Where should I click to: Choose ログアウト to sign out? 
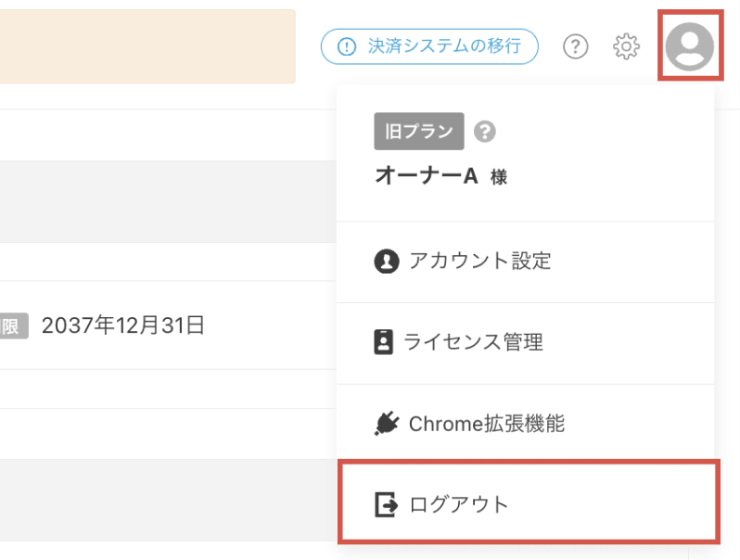529,502
